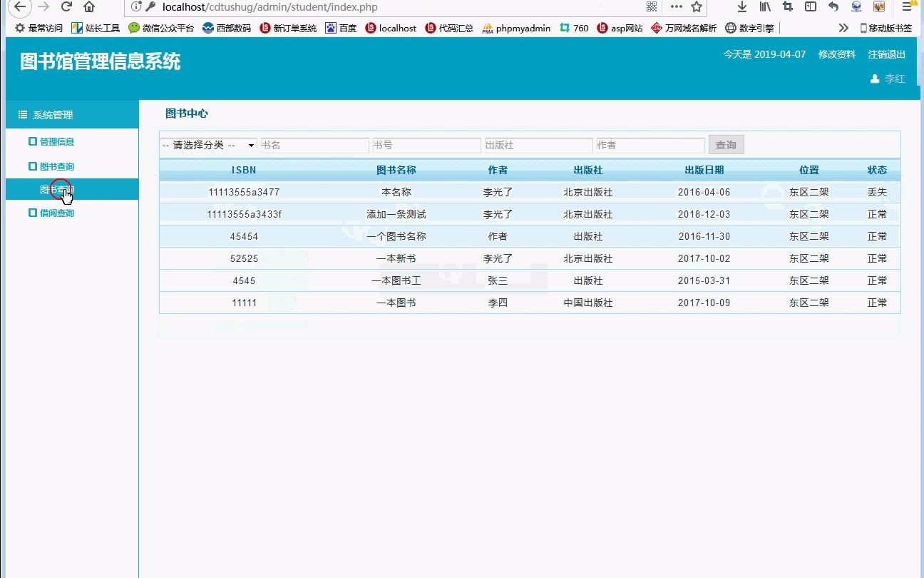Click the 修改资料 link
Screen dimensions: 924x578
pos(837,54)
